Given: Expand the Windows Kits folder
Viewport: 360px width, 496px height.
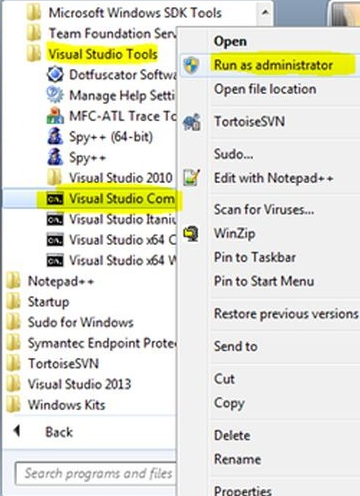Looking at the screenshot, I should tap(66, 405).
